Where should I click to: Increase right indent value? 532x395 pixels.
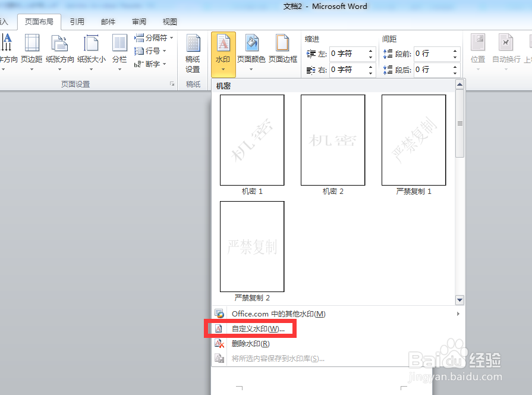pos(370,67)
